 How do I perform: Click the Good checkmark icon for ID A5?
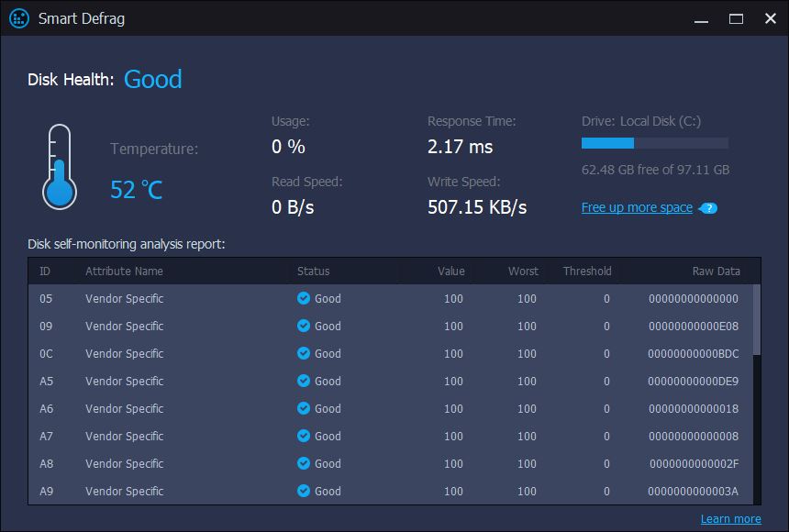pos(304,381)
